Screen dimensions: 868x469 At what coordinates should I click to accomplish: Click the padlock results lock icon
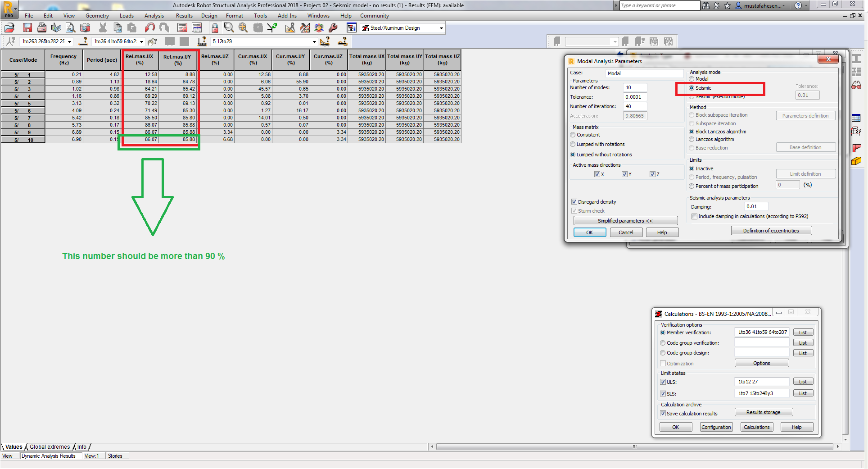pyautogui.click(x=215, y=27)
